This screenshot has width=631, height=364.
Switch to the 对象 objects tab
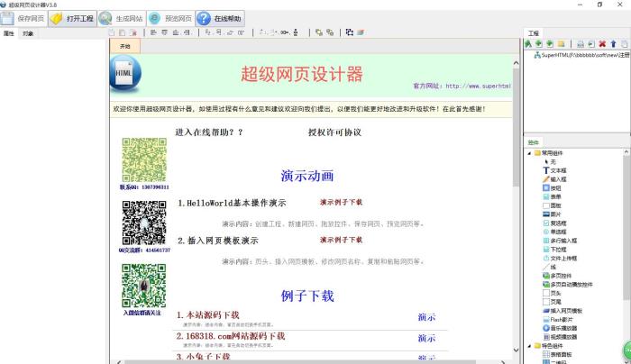click(28, 33)
